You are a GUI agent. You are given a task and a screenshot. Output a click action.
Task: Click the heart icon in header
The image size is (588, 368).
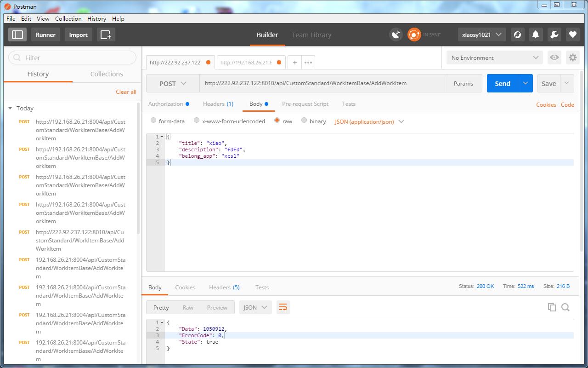(x=572, y=34)
